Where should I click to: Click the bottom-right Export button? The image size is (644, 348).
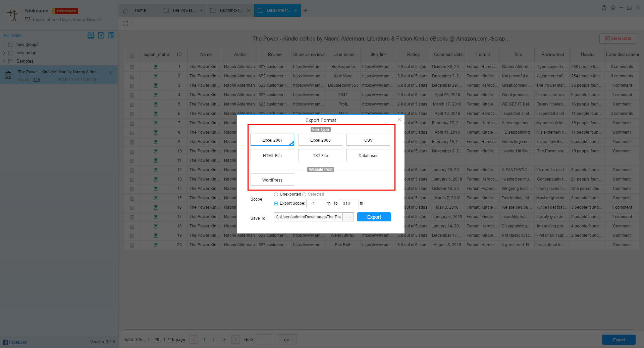(x=619, y=340)
